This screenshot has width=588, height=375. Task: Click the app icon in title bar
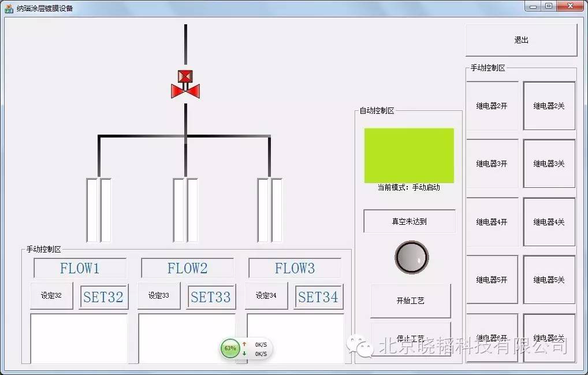[9, 8]
